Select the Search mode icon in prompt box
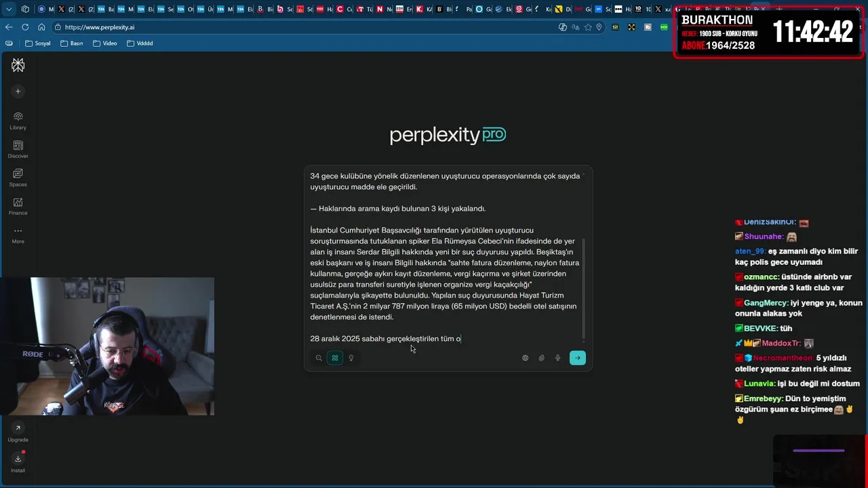This screenshot has width=868, height=488. click(319, 358)
